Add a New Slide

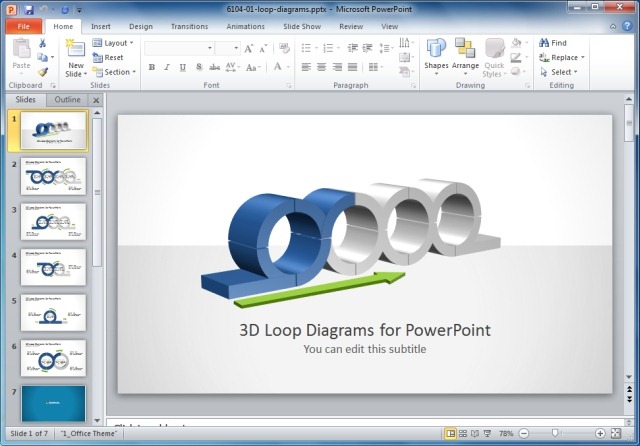click(76, 58)
